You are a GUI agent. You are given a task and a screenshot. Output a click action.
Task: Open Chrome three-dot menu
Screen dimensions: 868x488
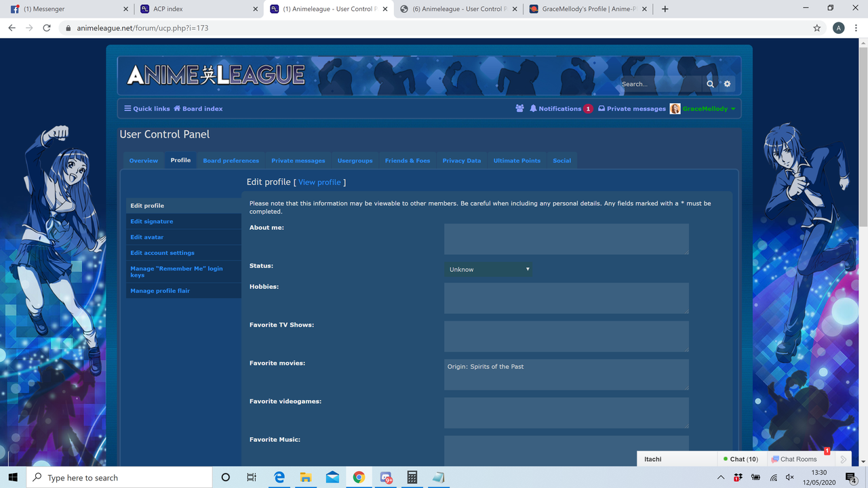tap(857, 28)
